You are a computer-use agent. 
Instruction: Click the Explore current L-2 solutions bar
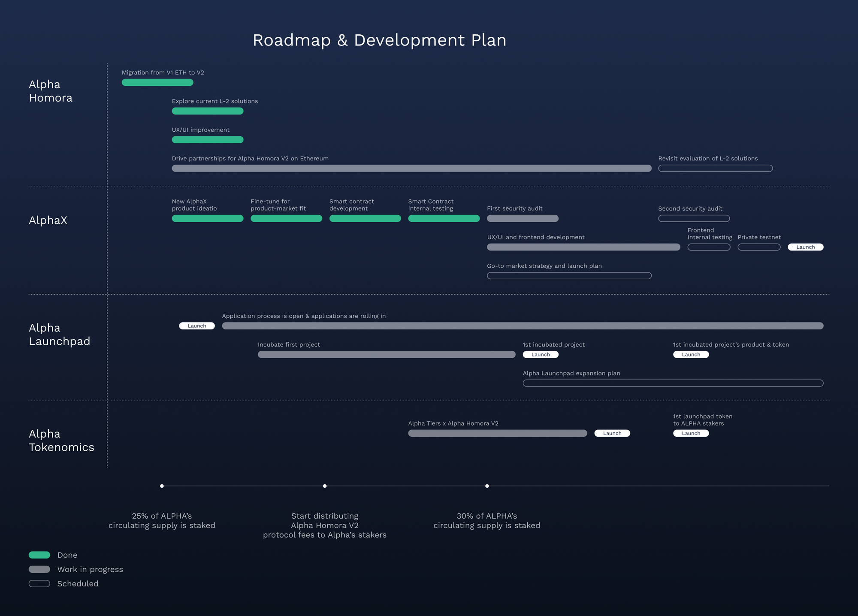click(x=208, y=111)
